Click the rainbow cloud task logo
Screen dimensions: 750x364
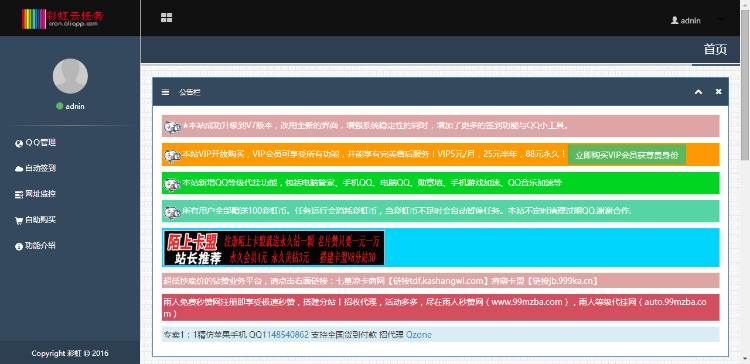tap(63, 18)
